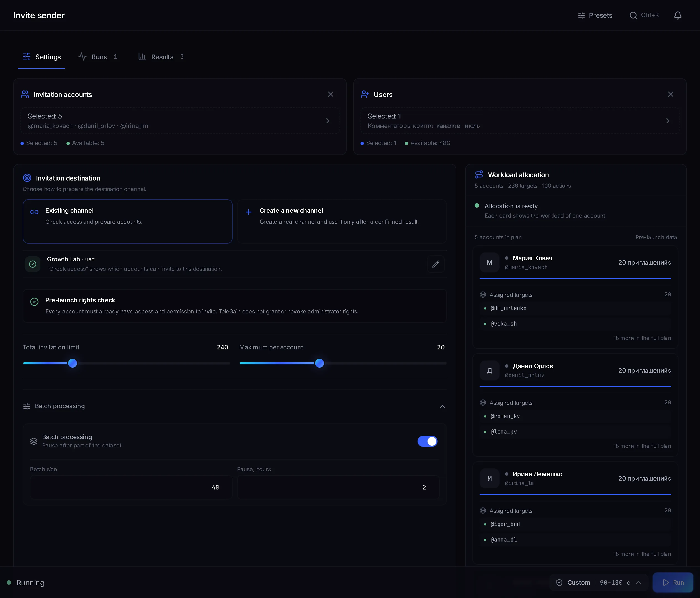Image resolution: width=700 pixels, height=598 pixels.
Task: Click the Users add-person icon
Action: (365, 94)
